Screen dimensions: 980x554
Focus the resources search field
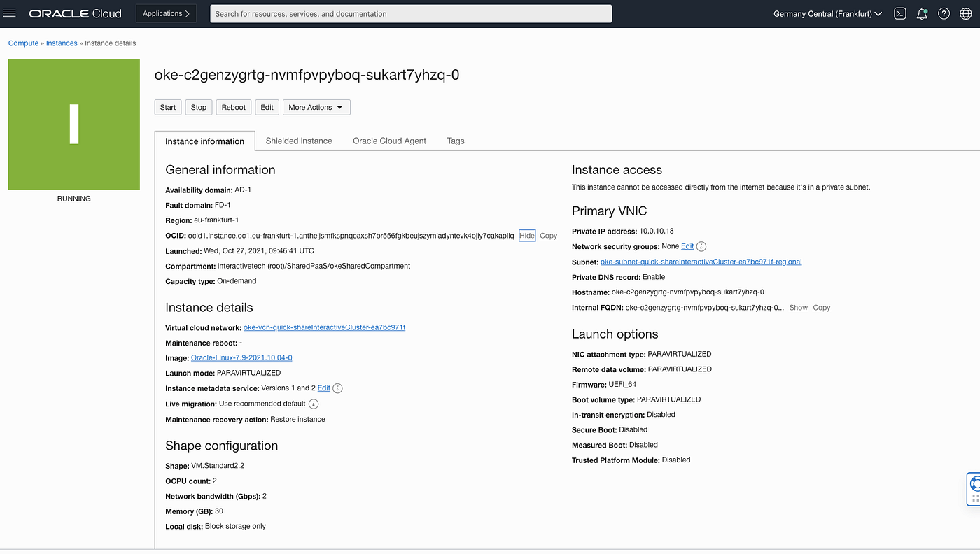pos(411,13)
